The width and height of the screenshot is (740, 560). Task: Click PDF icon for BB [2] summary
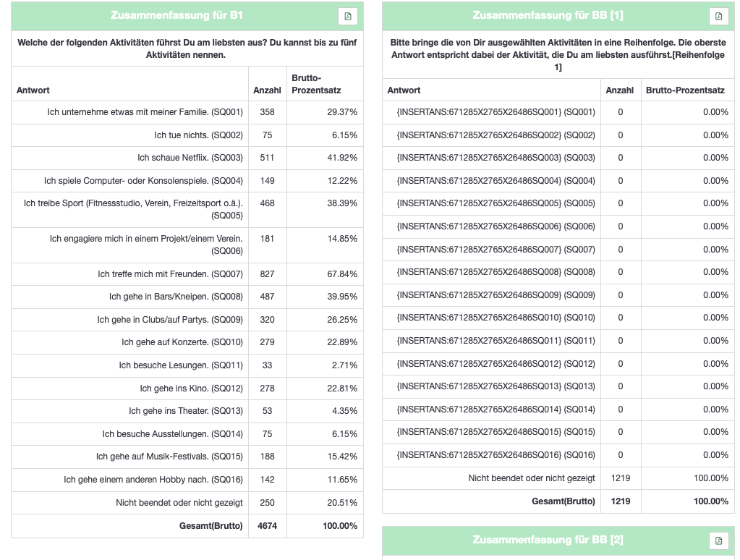(x=719, y=540)
